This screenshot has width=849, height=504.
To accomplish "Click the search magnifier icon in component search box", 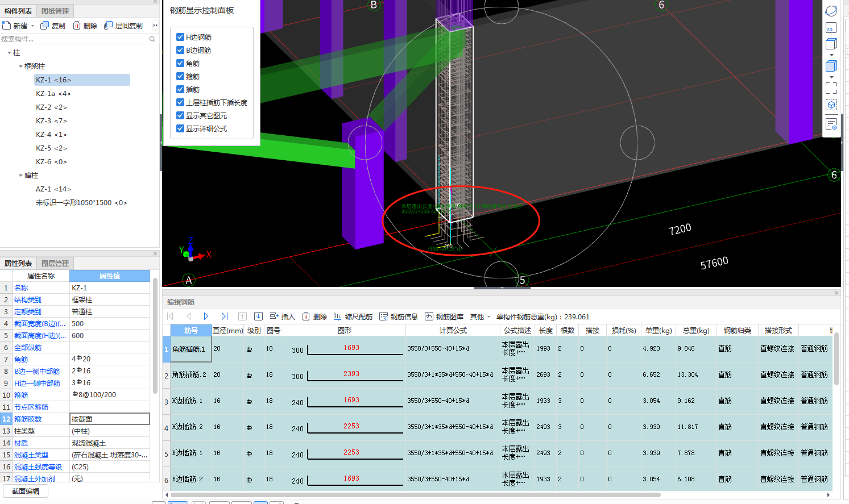I will pyautogui.click(x=152, y=39).
